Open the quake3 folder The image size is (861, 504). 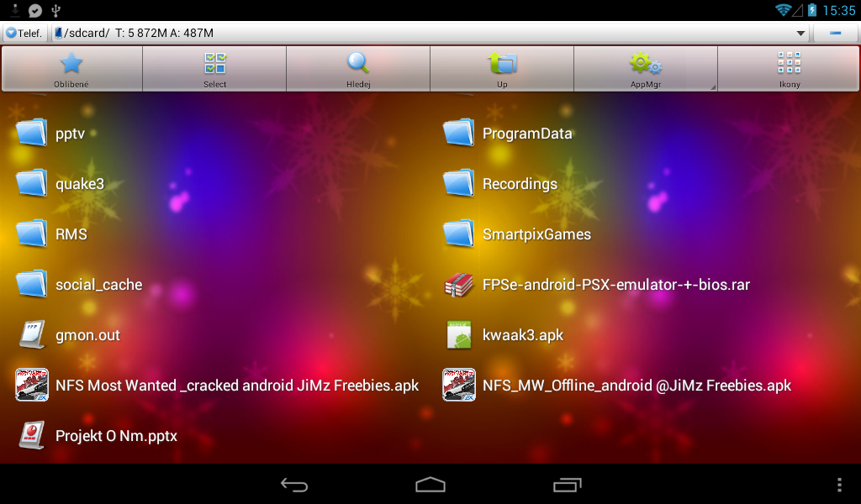(79, 184)
